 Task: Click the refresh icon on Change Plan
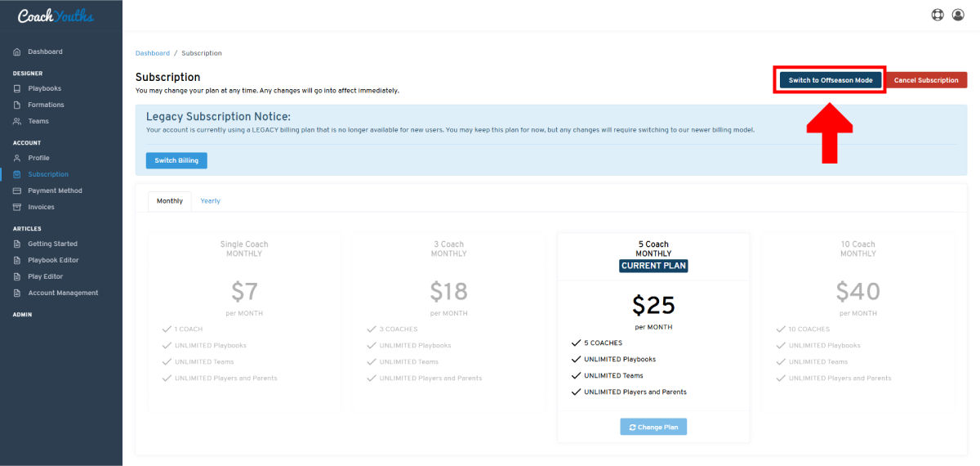coord(633,427)
